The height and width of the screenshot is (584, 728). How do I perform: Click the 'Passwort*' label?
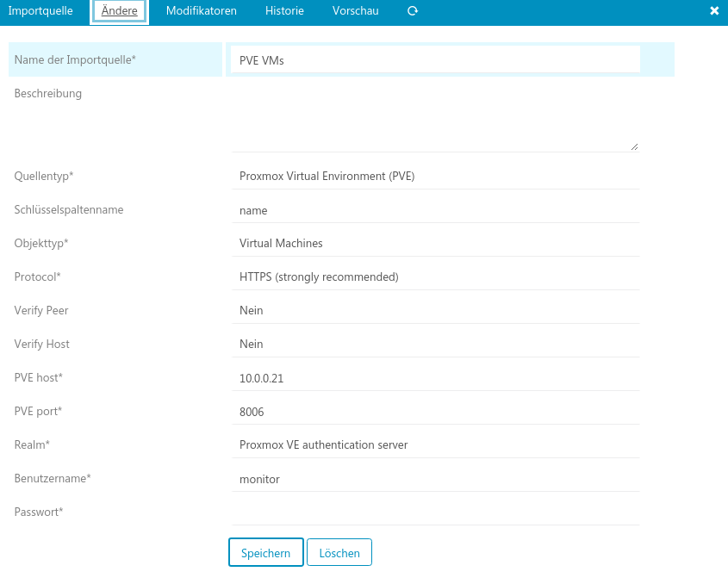39,512
